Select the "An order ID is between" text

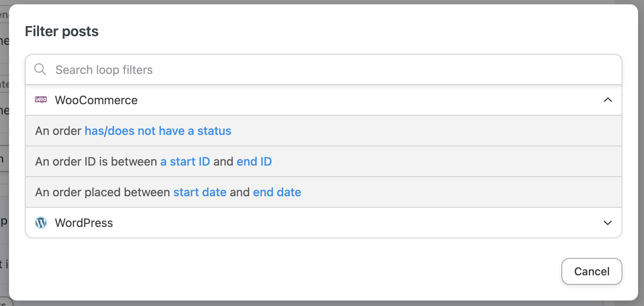(96, 162)
